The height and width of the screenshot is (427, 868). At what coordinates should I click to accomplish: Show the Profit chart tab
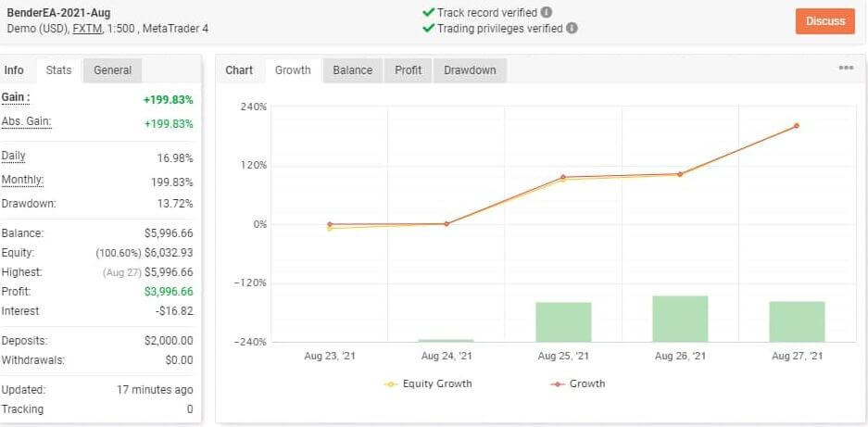408,70
